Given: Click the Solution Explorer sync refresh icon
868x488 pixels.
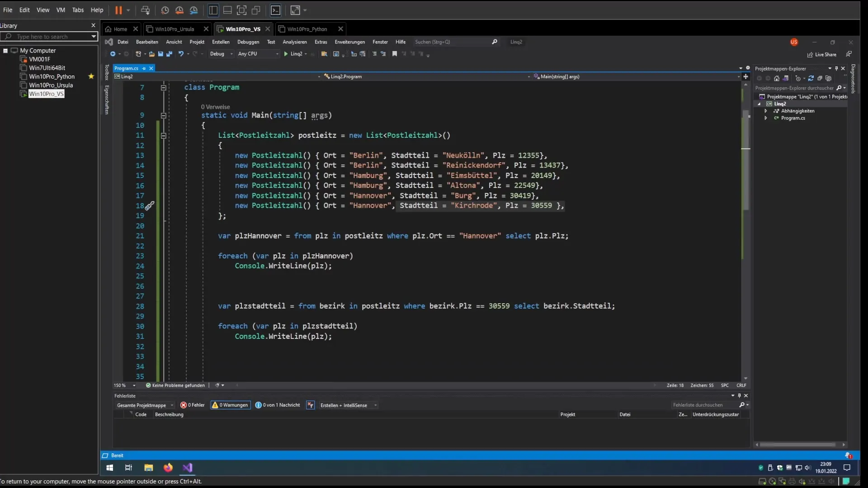Looking at the screenshot, I should pyautogui.click(x=811, y=78).
